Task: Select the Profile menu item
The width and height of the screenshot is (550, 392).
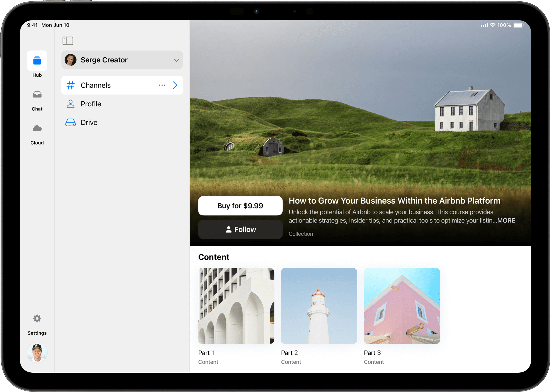Action: (91, 104)
